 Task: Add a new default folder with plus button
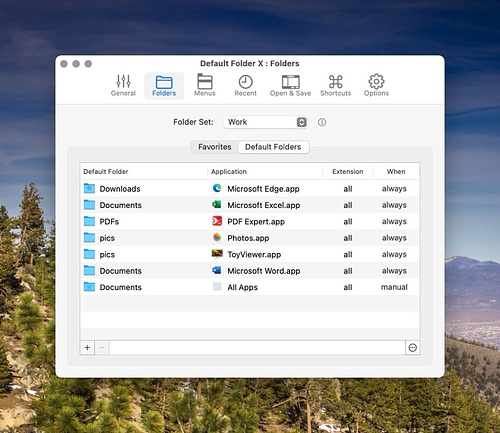coord(87,348)
